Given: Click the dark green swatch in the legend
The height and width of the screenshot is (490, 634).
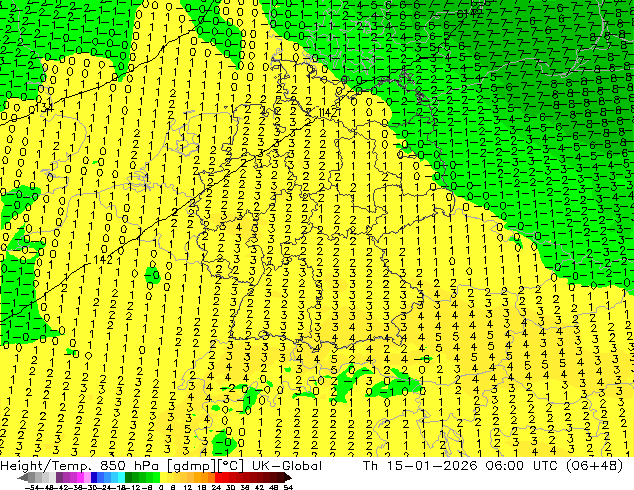Looking at the screenshot, I should (x=129, y=477).
